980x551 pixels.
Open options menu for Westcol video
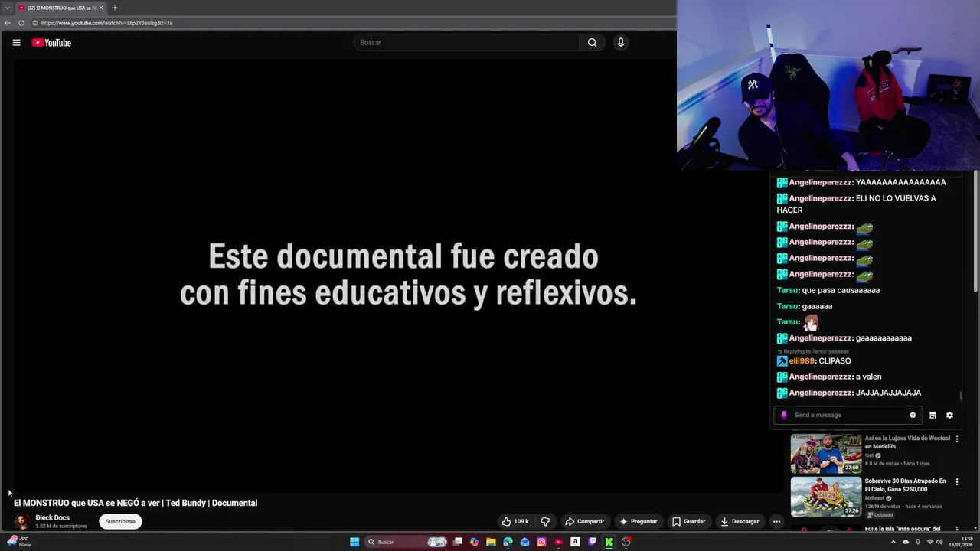pos(956,439)
